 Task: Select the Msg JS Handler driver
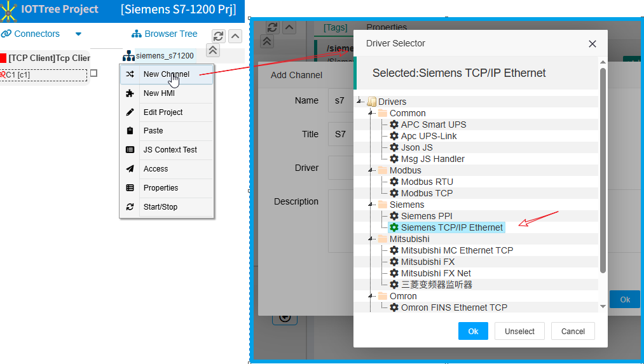(x=432, y=159)
